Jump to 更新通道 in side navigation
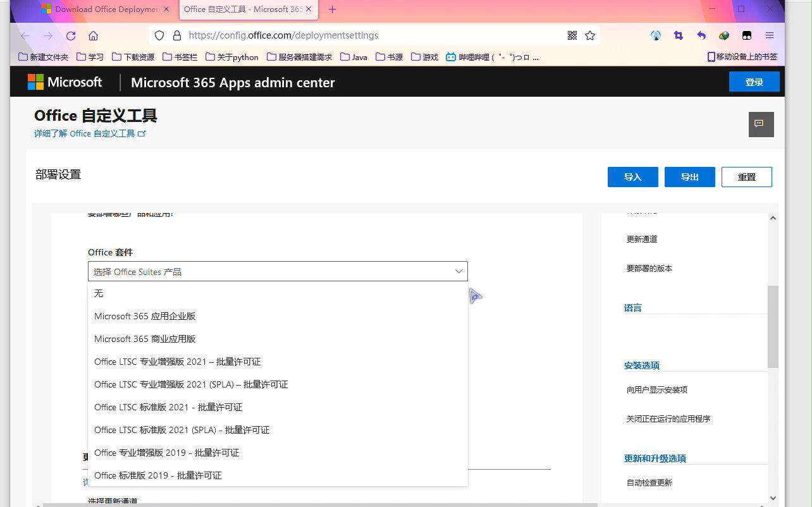Viewport: 812px width, 507px height. pos(642,239)
